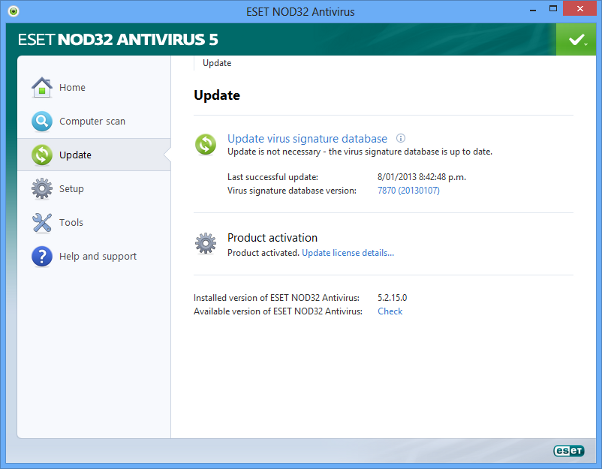Click the installed version 5.2.15.0 text

pyautogui.click(x=392, y=297)
